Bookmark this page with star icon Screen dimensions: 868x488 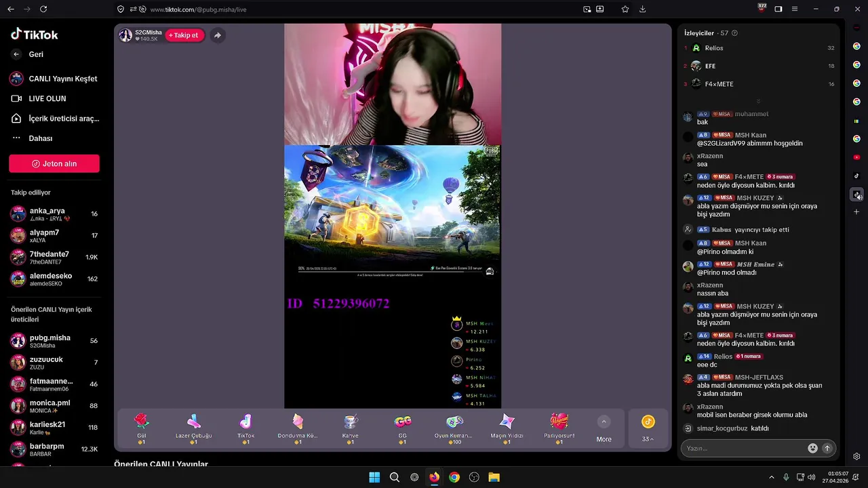(x=625, y=9)
